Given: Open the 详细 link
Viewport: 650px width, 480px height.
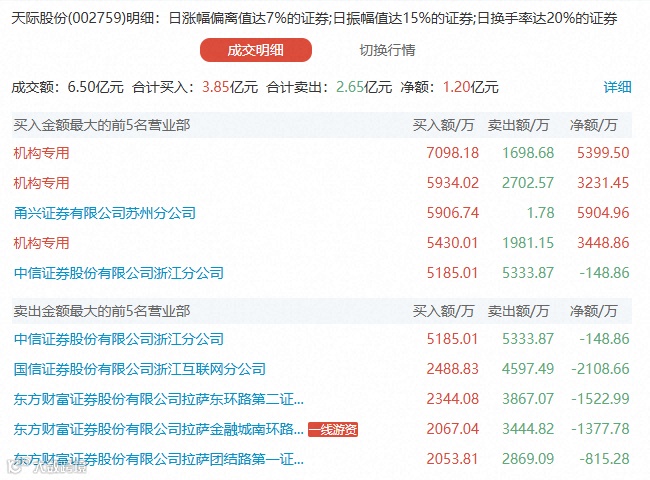Looking at the screenshot, I should [617, 87].
